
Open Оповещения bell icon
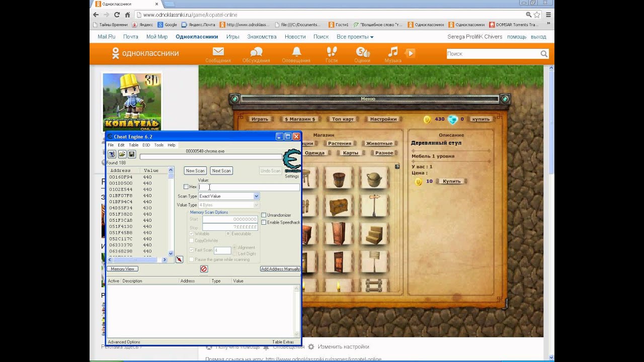(x=296, y=51)
